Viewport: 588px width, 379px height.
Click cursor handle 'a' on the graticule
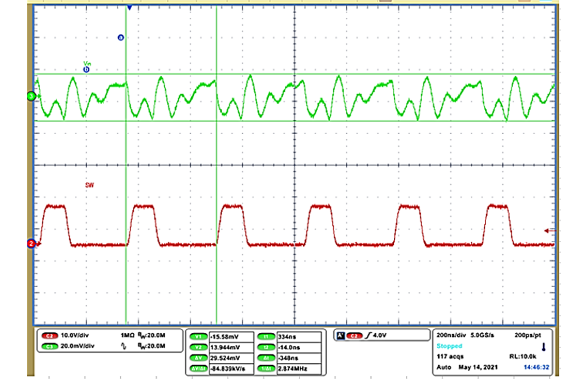pyautogui.click(x=121, y=38)
